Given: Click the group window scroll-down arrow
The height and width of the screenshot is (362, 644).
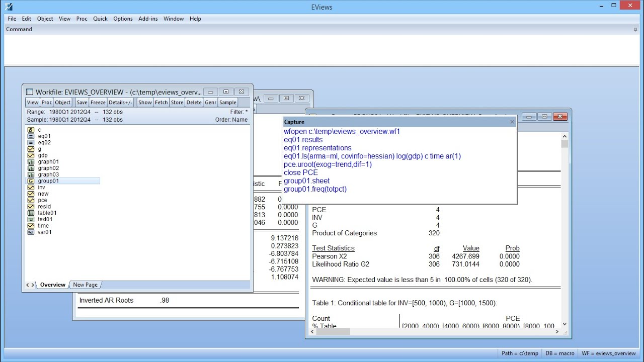Looking at the screenshot, I should coord(565,324).
